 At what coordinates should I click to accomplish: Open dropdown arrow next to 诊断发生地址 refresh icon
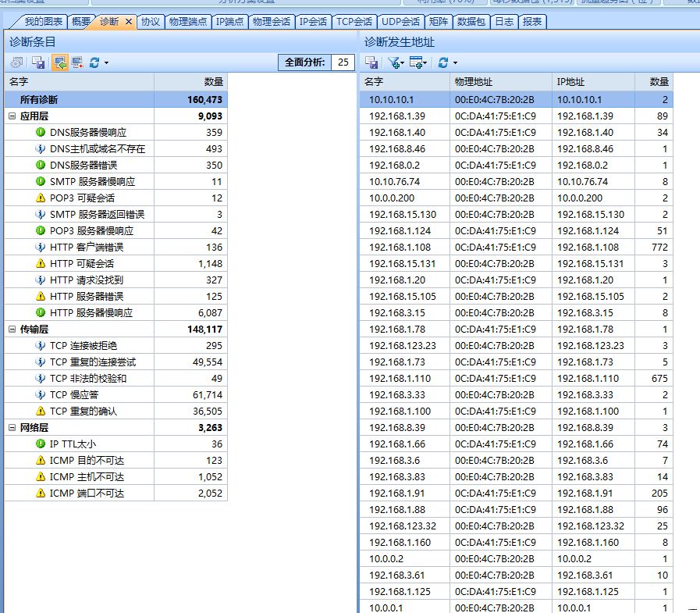(454, 62)
